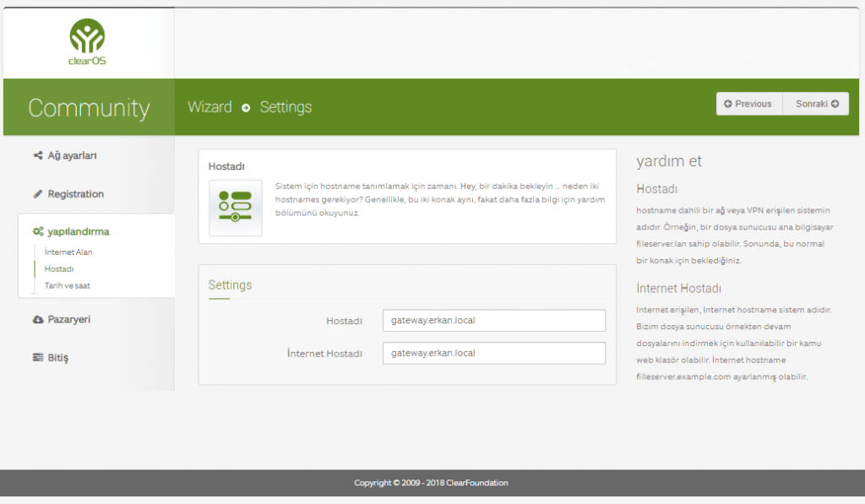This screenshot has width=865, height=504.
Task: Click the gears icon beside yapılandırma
Action: coord(38,231)
